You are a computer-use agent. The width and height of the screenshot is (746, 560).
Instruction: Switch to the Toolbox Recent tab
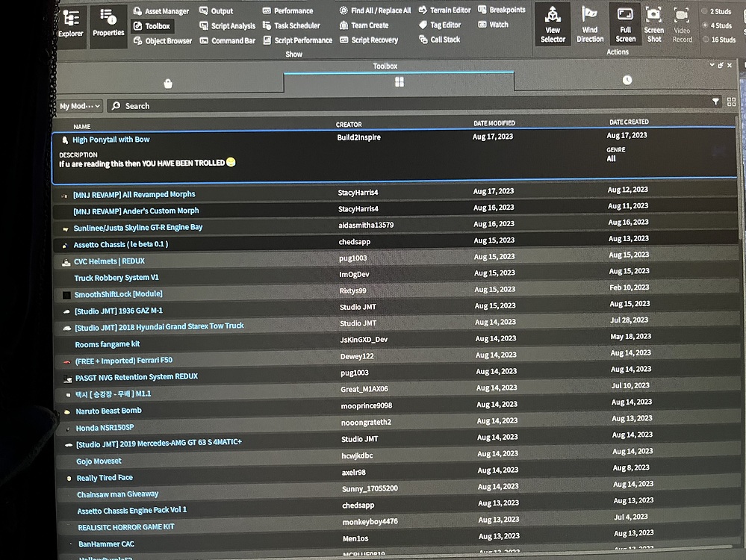(x=627, y=80)
